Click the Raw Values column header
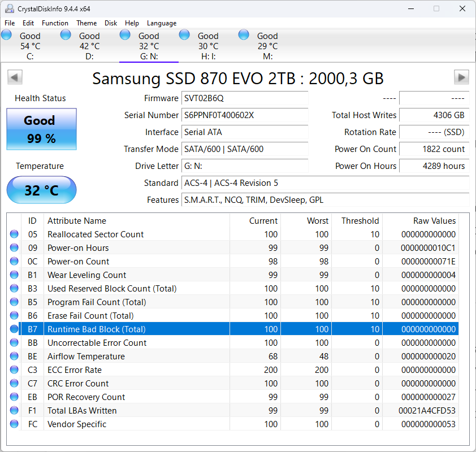 [x=421, y=221]
